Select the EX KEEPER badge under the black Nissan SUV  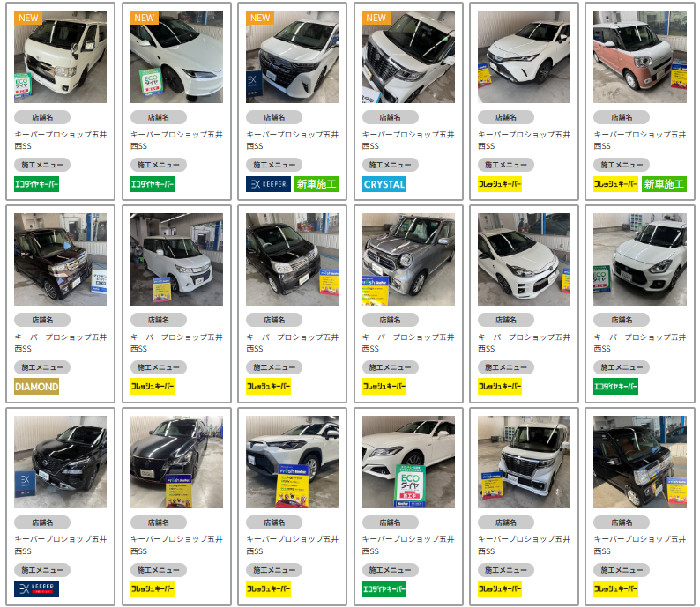37,588
